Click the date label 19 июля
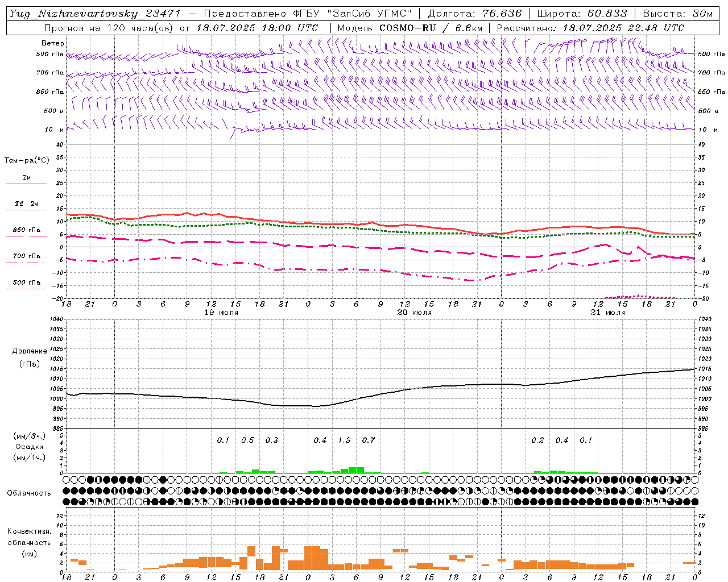 pos(221,313)
